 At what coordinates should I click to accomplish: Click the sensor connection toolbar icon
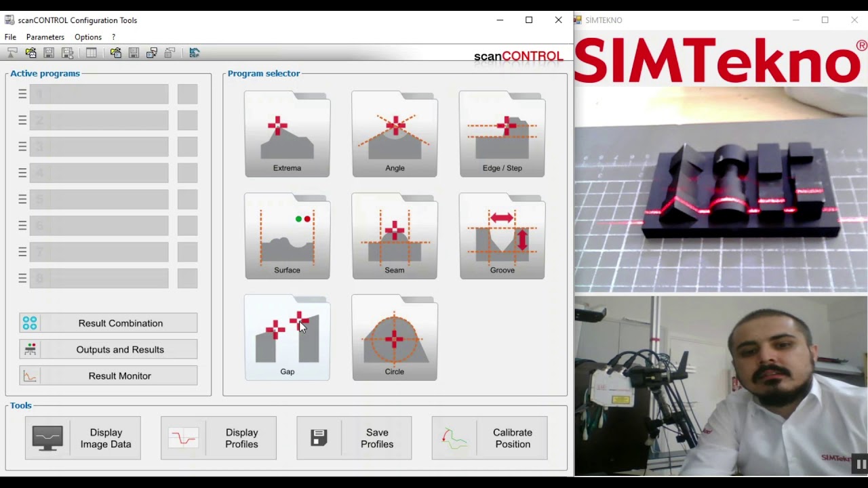(x=12, y=53)
